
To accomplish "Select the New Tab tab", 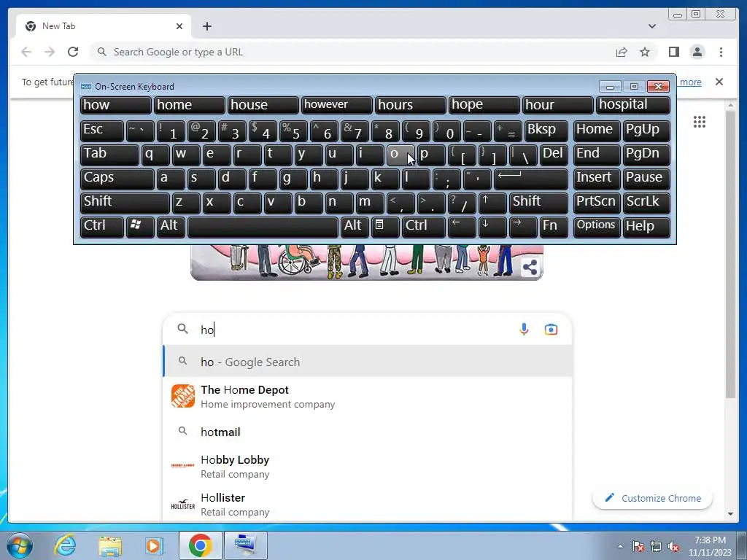I will (104, 26).
